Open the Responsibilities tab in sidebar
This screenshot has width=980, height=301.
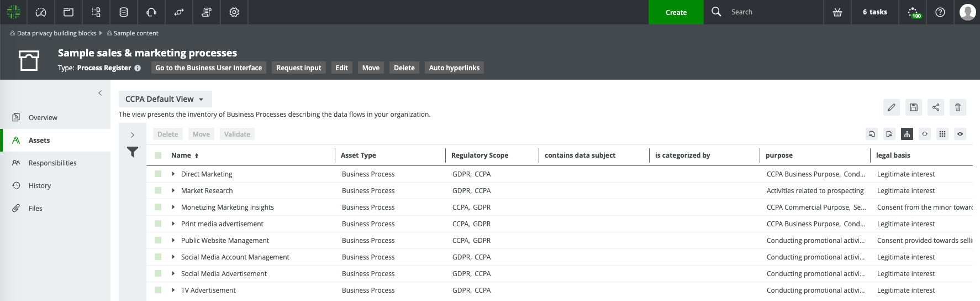point(52,163)
